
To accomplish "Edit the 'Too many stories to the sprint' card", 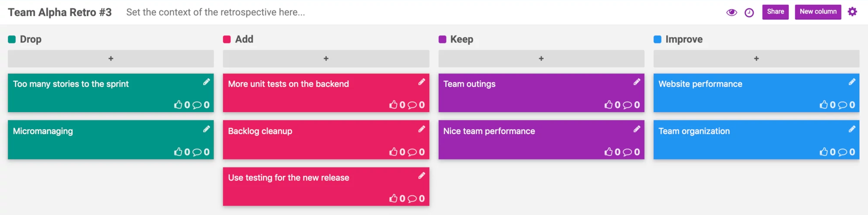I will [207, 82].
